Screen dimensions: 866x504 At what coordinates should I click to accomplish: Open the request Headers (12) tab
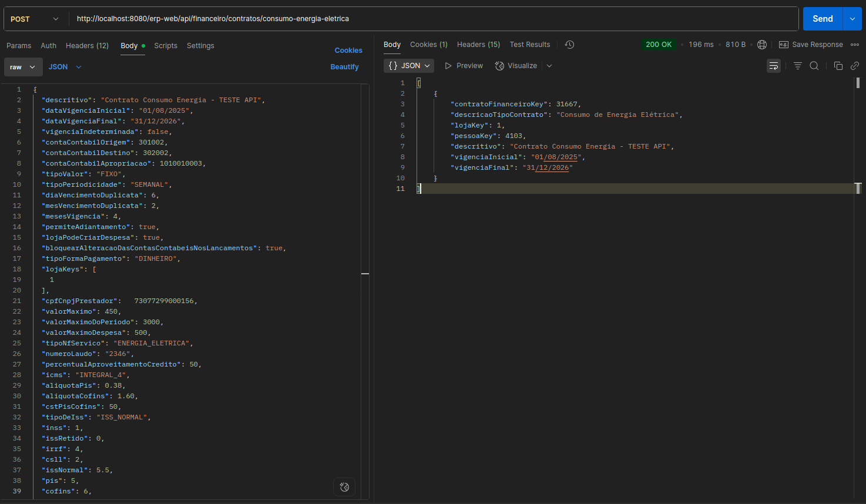click(87, 46)
